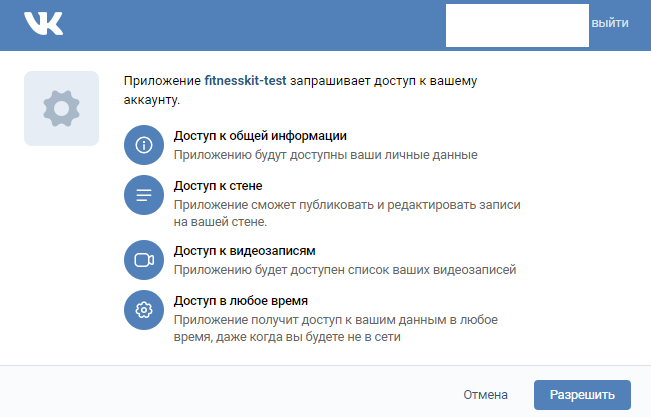Select heading Доступ в любое время
The image size is (651, 417).
pyautogui.click(x=241, y=301)
